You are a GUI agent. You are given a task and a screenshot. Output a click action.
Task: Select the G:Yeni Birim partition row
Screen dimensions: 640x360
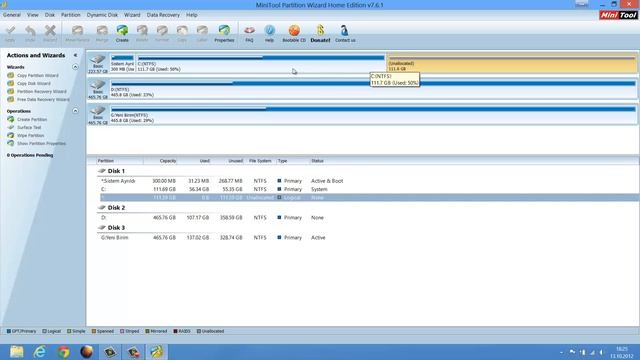tap(369, 238)
